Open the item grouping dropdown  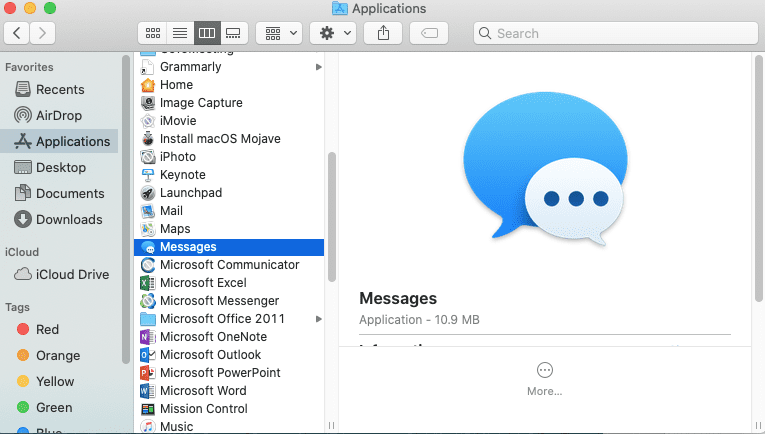[279, 33]
